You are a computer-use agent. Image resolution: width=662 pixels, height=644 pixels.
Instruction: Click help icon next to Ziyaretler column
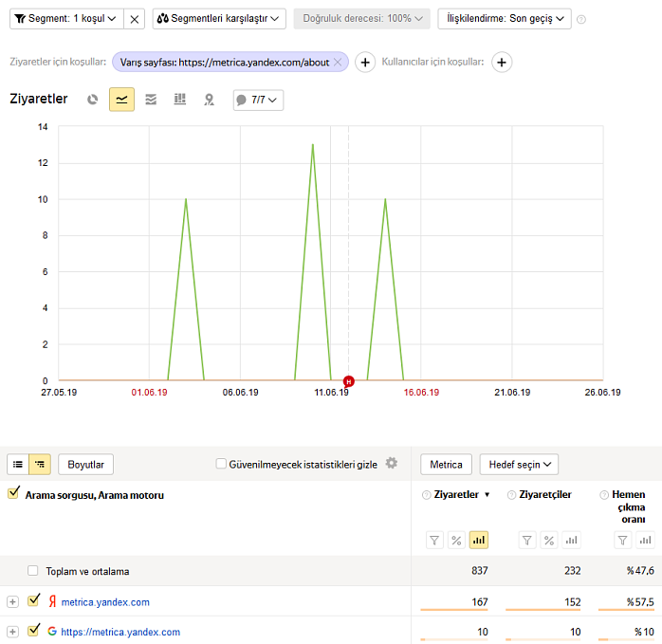427,495
